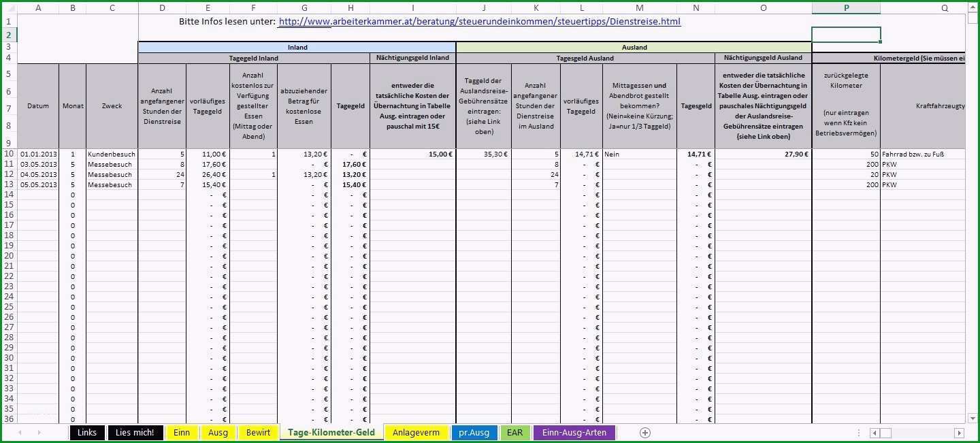Select the Zweck column heading cell
Viewport: 980px width, 443px height.
pos(112,106)
